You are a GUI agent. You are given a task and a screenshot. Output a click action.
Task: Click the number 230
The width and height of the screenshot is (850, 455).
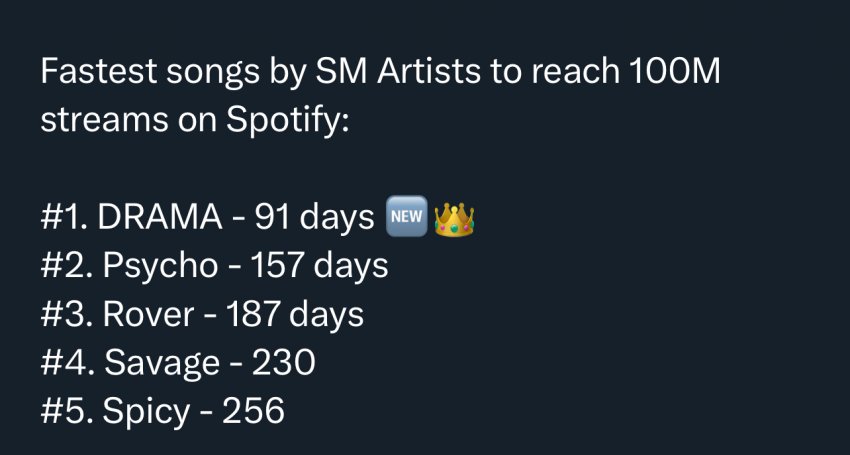click(284, 363)
